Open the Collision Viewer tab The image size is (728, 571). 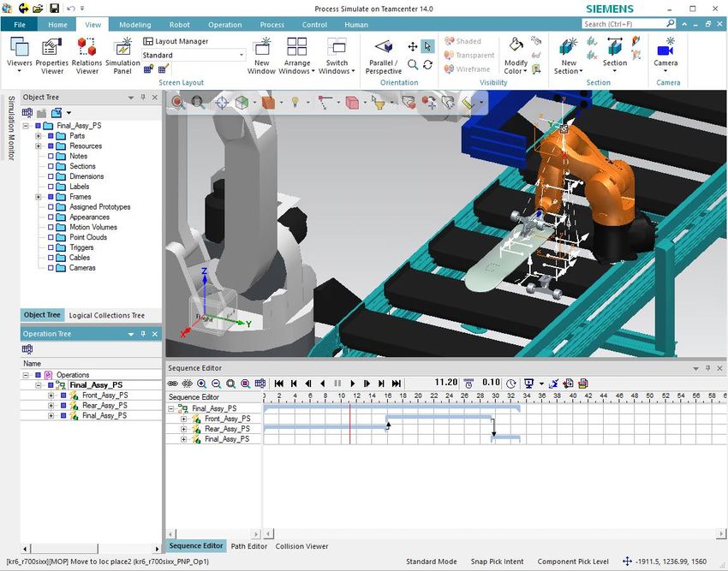click(x=301, y=546)
